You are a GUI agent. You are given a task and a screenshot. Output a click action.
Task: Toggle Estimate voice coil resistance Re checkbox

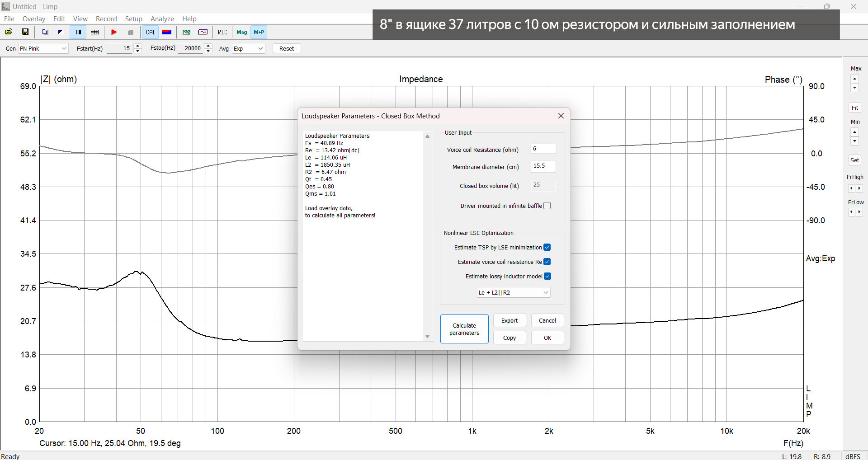547,262
